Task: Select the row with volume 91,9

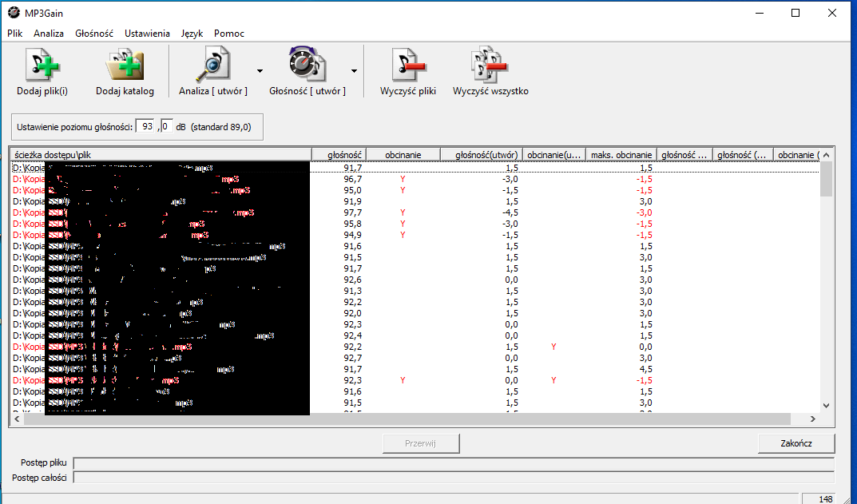Action: click(x=415, y=202)
